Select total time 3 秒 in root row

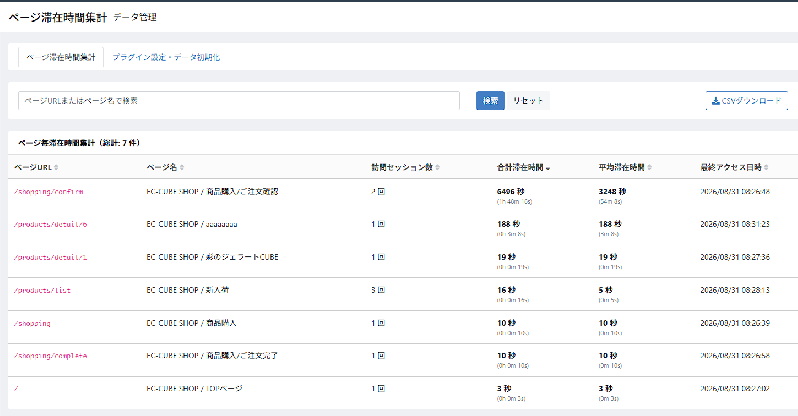pos(504,389)
